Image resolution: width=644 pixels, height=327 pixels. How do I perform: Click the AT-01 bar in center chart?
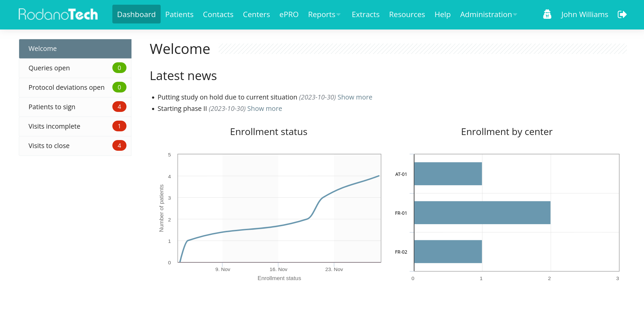click(448, 174)
